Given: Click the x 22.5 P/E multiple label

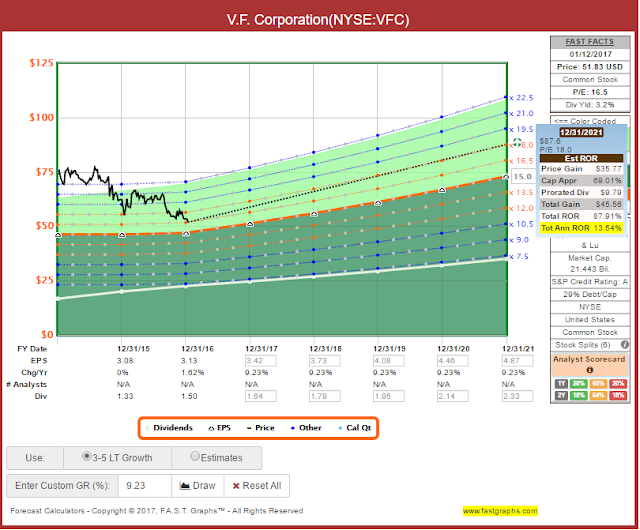Looking at the screenshot, I should point(521,98).
